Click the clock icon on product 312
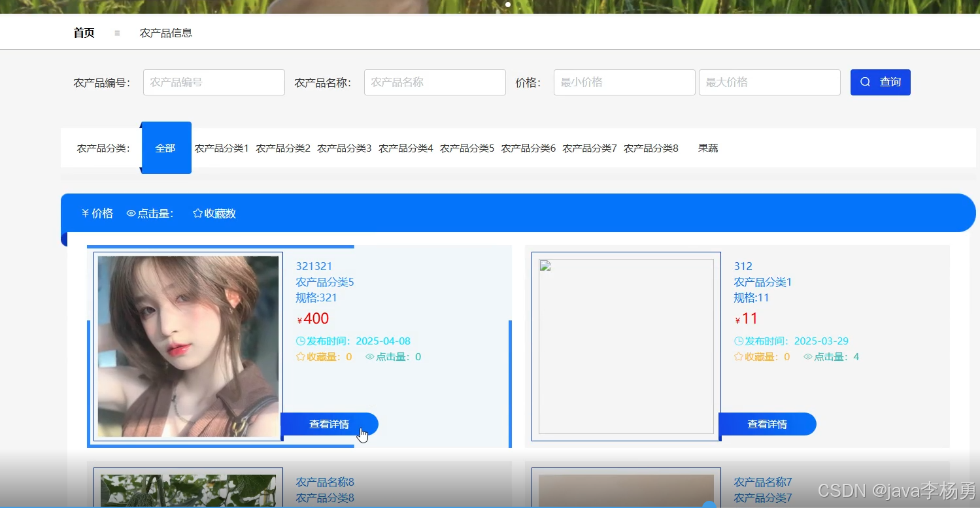Image resolution: width=980 pixels, height=508 pixels. pos(739,341)
